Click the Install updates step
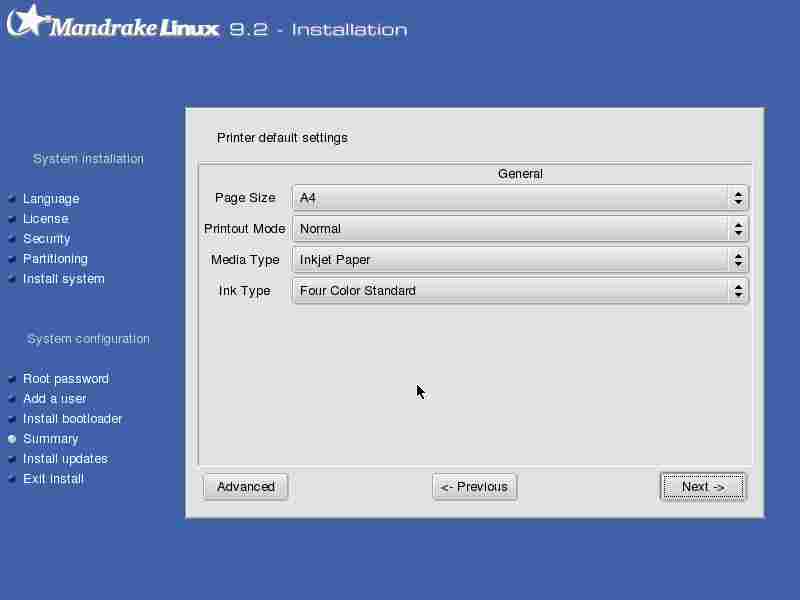The height and width of the screenshot is (600, 800). (x=65, y=459)
